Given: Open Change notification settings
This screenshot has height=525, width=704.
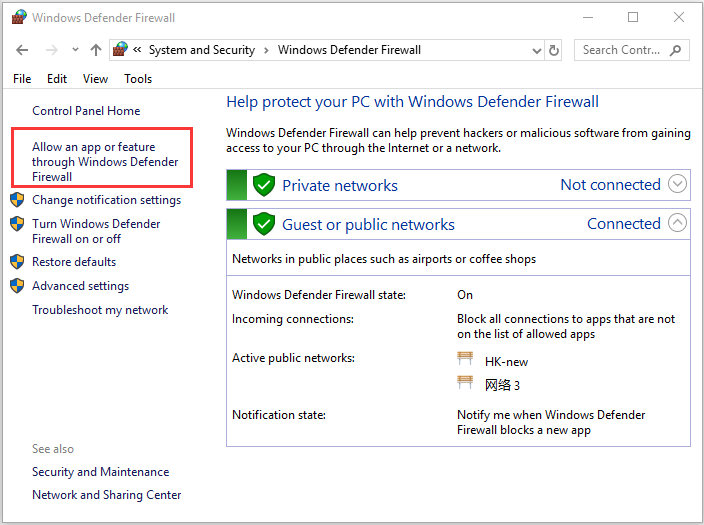Looking at the screenshot, I should (x=106, y=200).
